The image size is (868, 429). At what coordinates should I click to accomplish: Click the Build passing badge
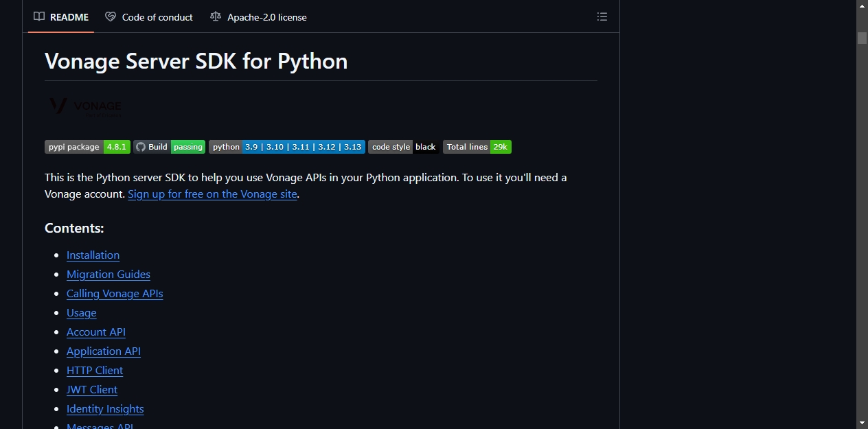170,147
